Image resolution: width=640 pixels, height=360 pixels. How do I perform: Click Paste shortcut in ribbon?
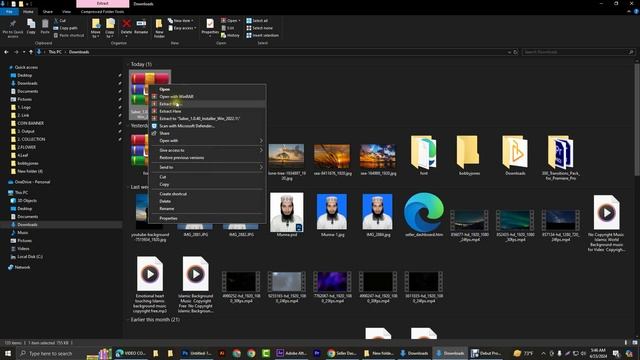69,36
